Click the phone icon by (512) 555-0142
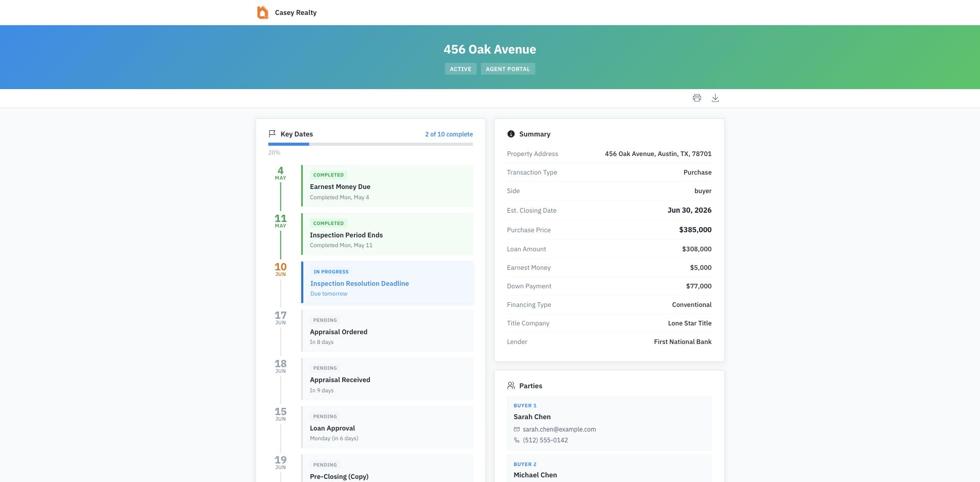The image size is (980, 482). 516,440
